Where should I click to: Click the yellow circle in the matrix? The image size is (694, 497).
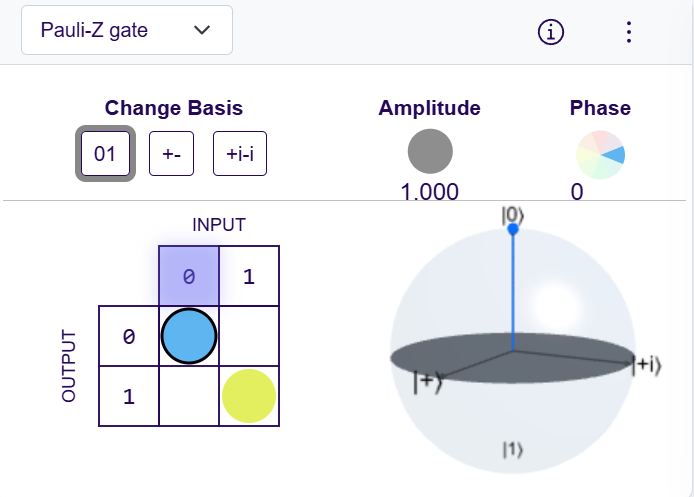coord(248,395)
